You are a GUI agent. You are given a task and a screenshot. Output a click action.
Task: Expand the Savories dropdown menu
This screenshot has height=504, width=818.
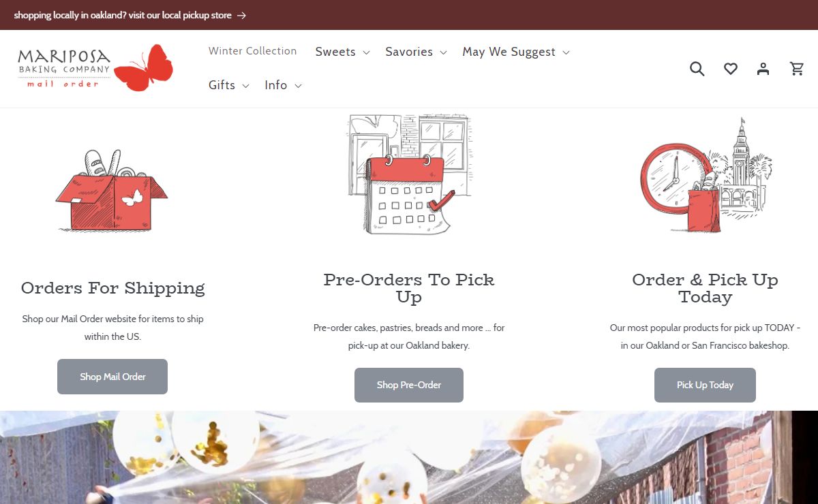[x=416, y=52]
